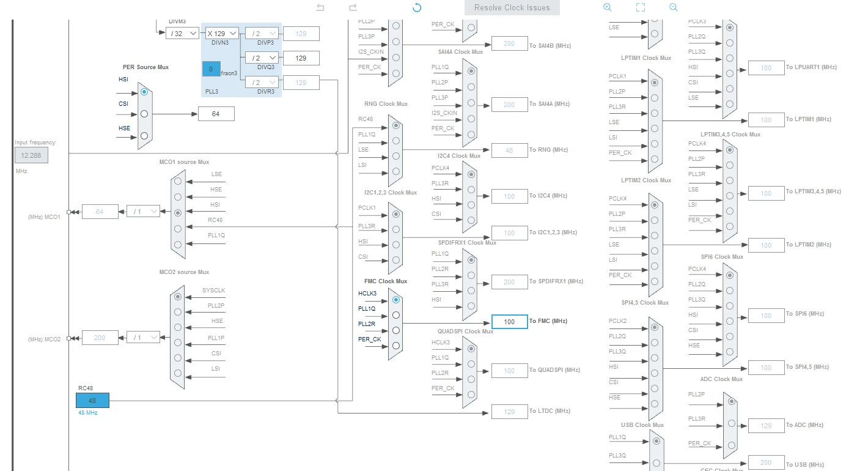Screen dimensions: 868x471
Task: Choose RC48 in MCO1 source Mux
Action: tap(178, 229)
